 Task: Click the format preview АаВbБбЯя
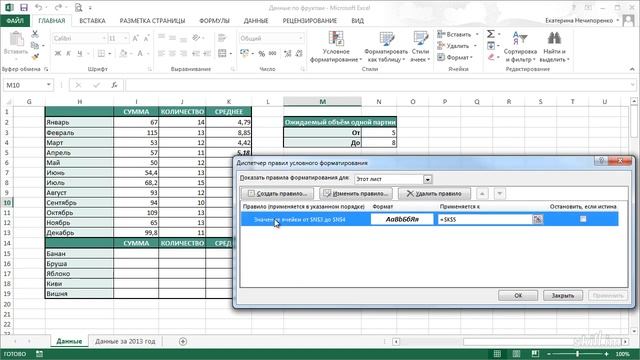(402, 220)
